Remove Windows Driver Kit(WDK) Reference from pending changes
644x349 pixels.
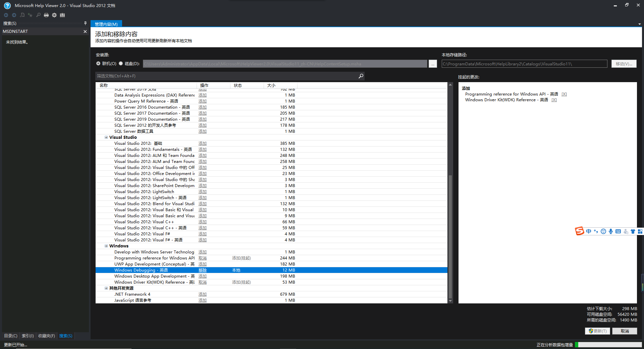tap(554, 100)
